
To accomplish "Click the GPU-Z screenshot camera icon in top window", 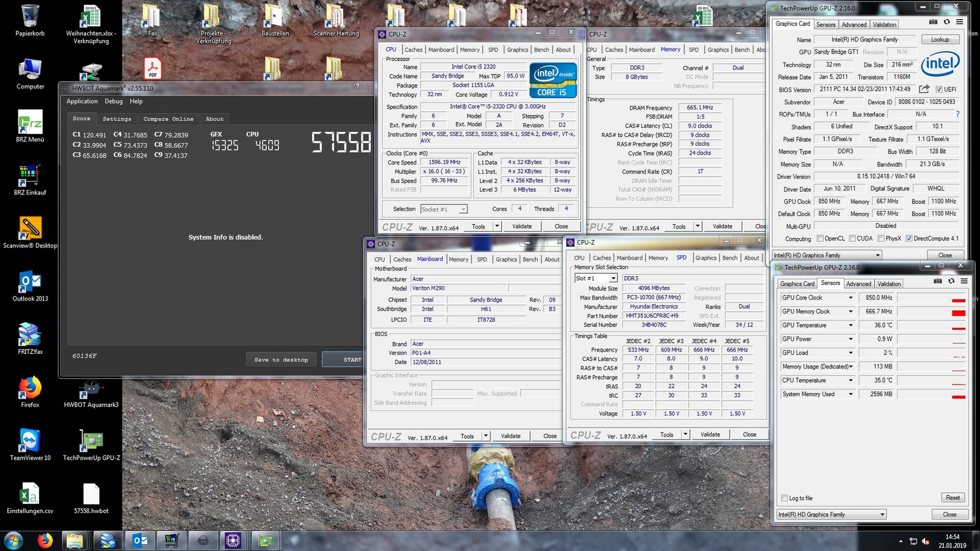I will [933, 22].
